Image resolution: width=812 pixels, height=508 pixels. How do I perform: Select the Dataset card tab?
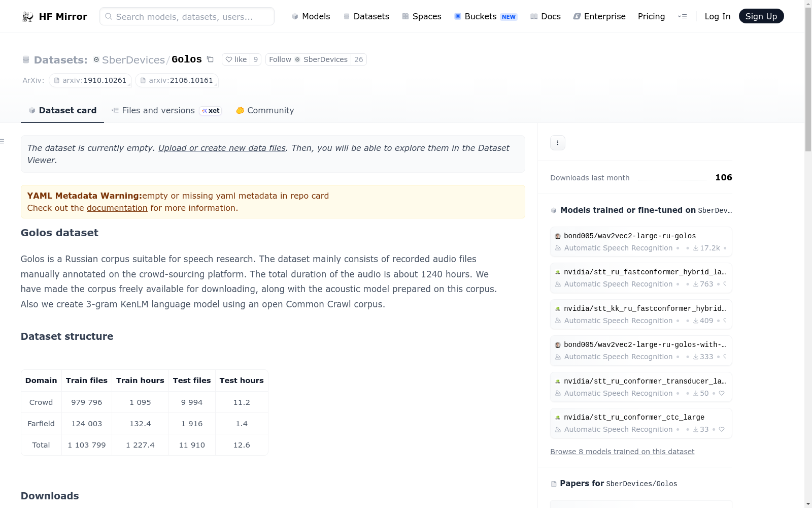coord(62,110)
